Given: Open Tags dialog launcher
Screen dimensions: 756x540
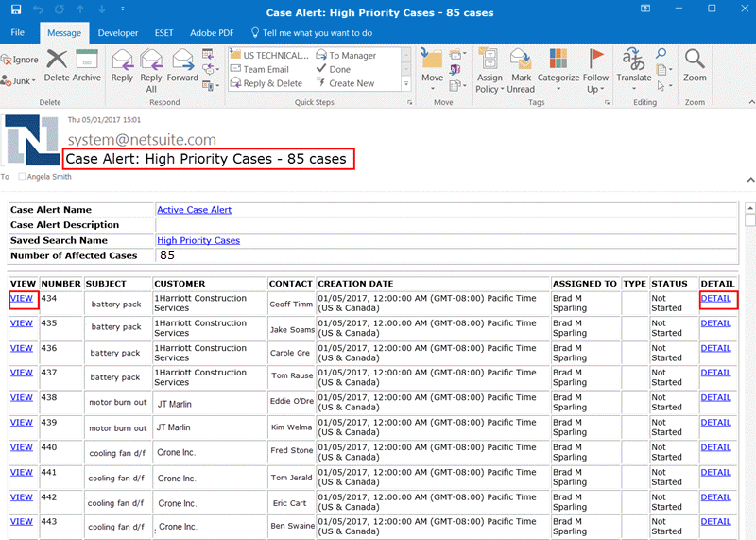Looking at the screenshot, I should (607, 102).
